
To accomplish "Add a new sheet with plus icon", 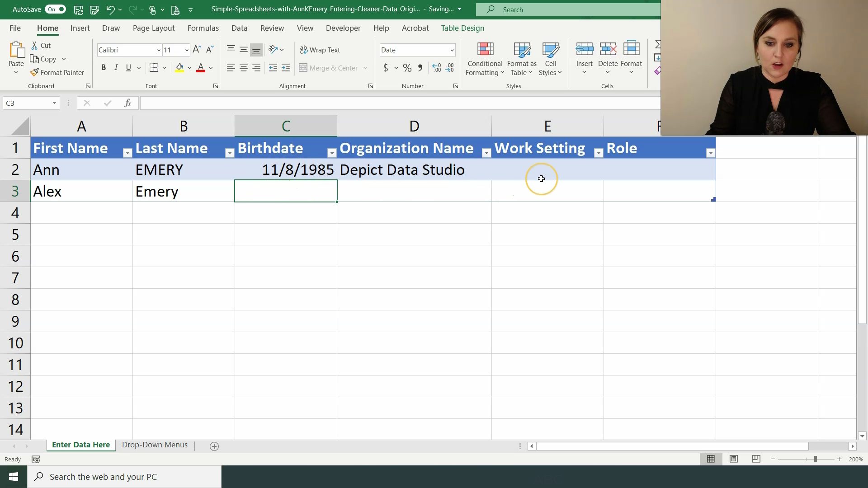I will 214,446.
